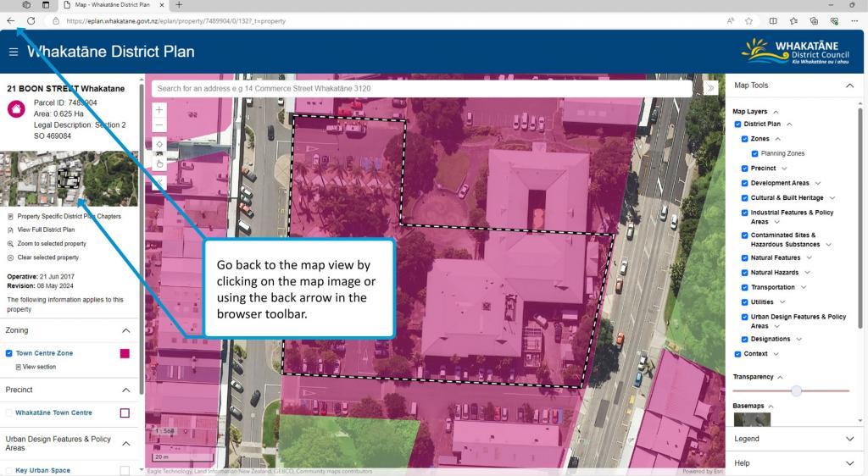Collapse the right panel with double-arrow icon

[710, 88]
